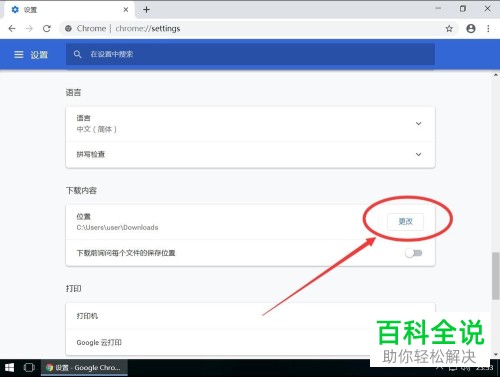Viewport: 500px width, 377px height.
Task: Close the settings tab
Action: pos(126,10)
